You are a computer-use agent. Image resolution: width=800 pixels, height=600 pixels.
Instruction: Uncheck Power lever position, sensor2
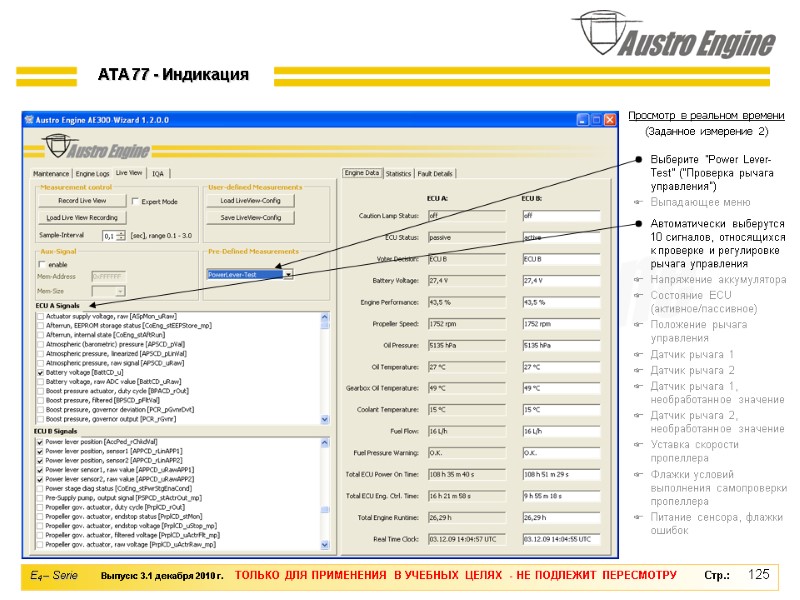pos(40,461)
